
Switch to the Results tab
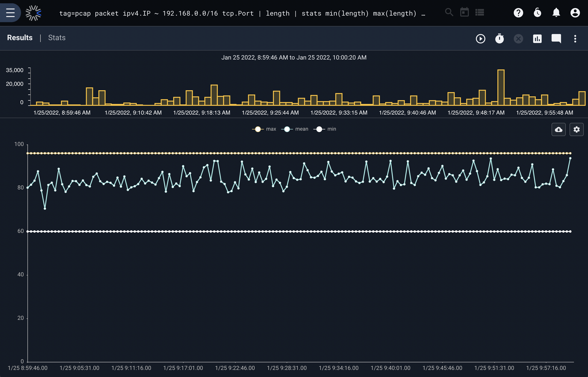[20, 38]
